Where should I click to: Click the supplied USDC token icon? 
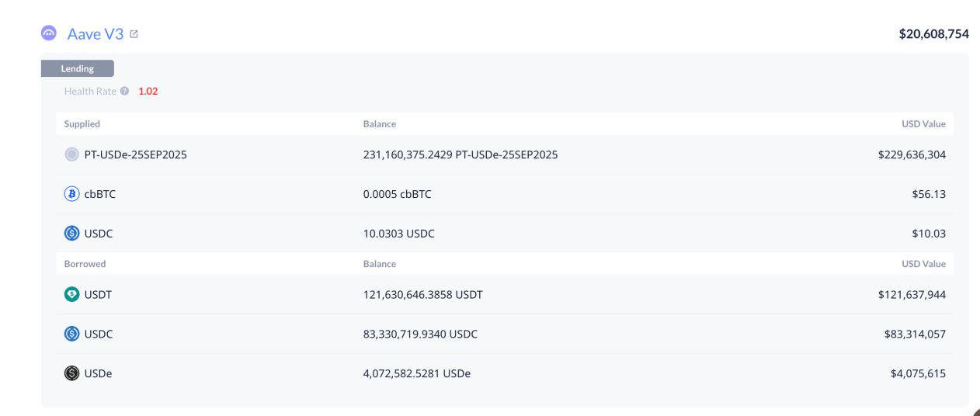[71, 234]
